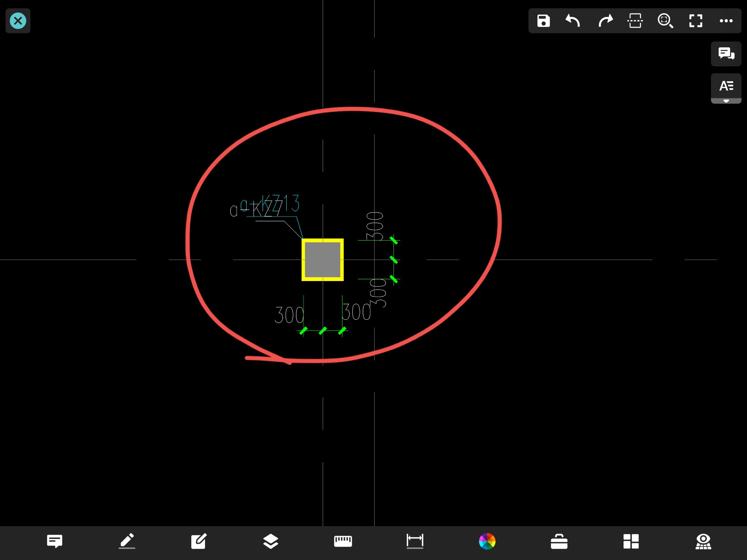Expand the arrow below the text panel

[x=726, y=101]
